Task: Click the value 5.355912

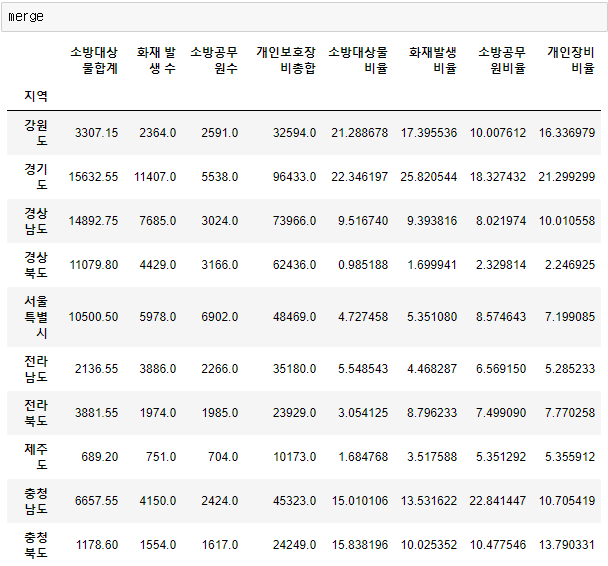Action: click(x=570, y=457)
